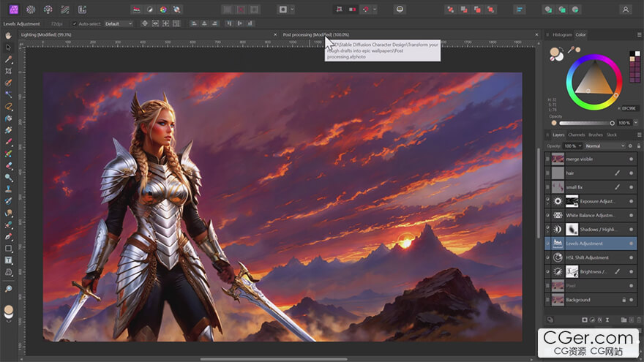
Task: Select the Selection Brush tool
Action: tap(8, 83)
